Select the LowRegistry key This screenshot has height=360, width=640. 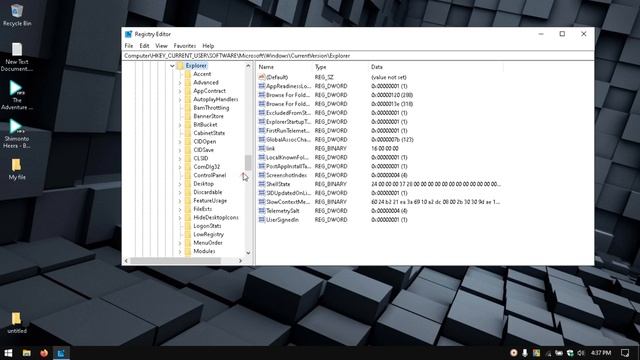[x=208, y=234]
